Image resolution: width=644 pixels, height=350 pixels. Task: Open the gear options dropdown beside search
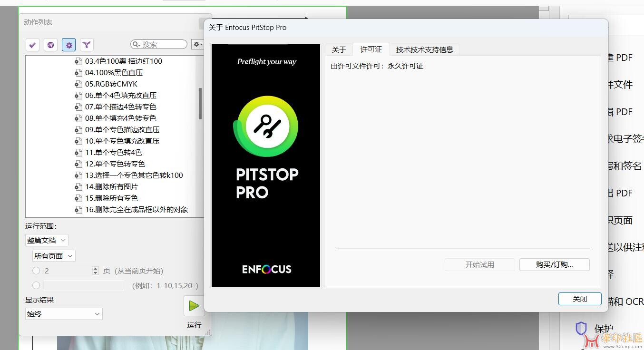point(197,44)
